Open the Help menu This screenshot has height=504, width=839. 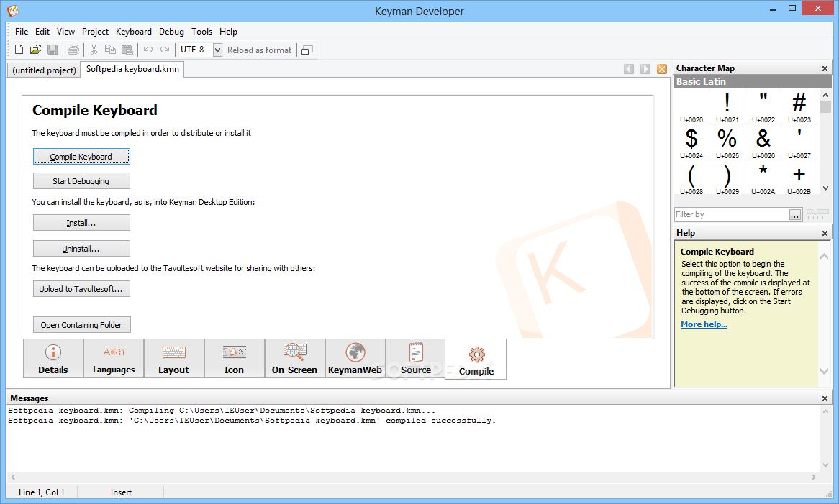(x=228, y=32)
